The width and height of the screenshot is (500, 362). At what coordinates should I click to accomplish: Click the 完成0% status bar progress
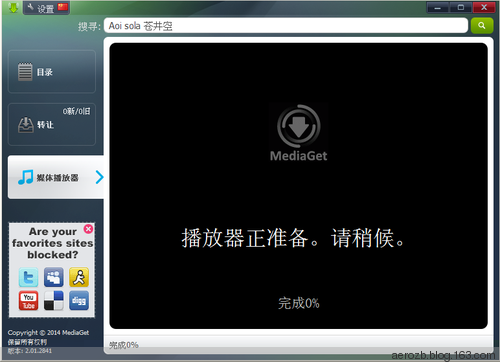[124, 345]
